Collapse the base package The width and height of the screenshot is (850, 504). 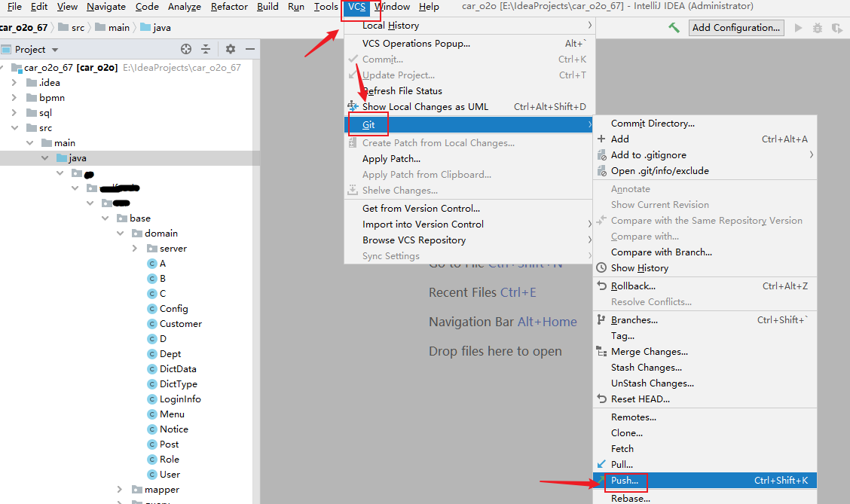click(105, 218)
